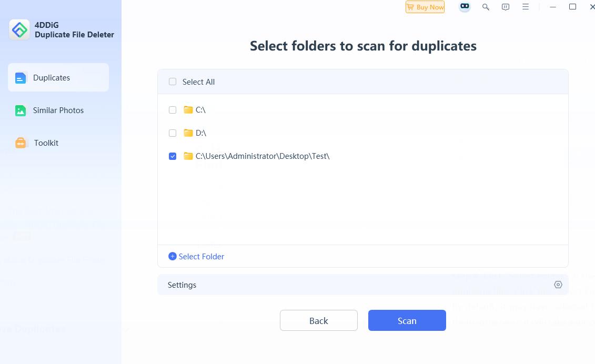This screenshot has height=364, width=595.
Task: Click the 4DDiG Duplicate File Deleter logo
Action: coord(19,30)
